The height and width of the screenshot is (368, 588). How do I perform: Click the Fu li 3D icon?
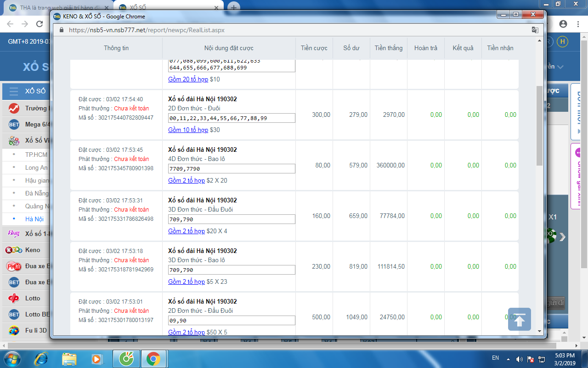click(14, 330)
